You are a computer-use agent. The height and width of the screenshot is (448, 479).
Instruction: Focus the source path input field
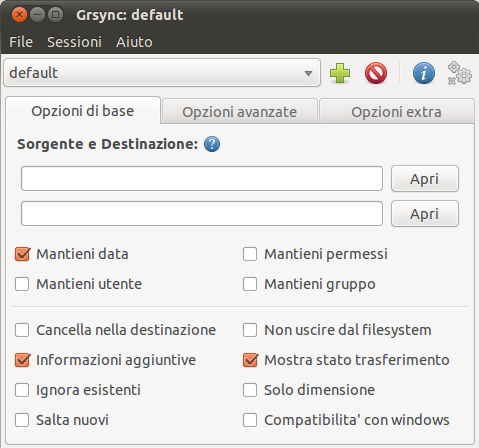(202, 179)
